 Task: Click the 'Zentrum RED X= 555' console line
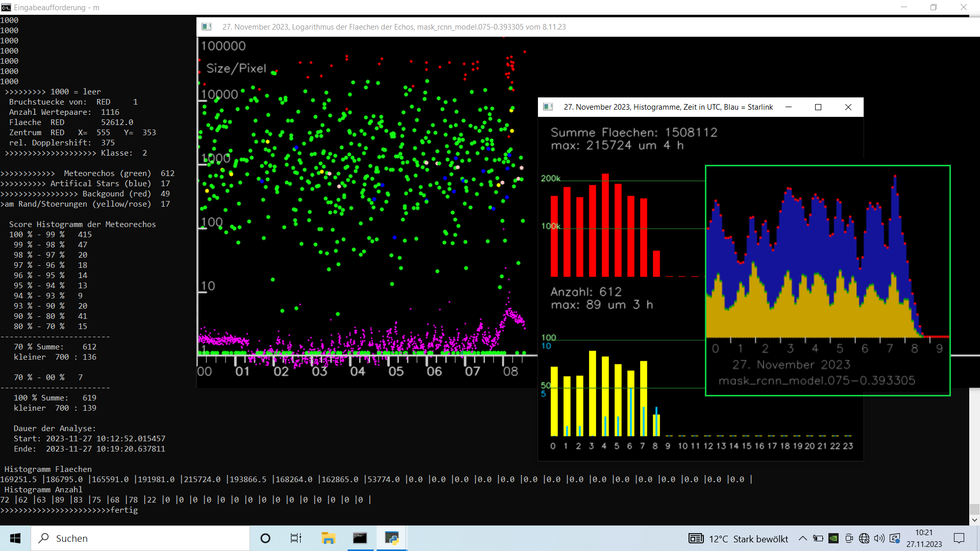click(83, 133)
